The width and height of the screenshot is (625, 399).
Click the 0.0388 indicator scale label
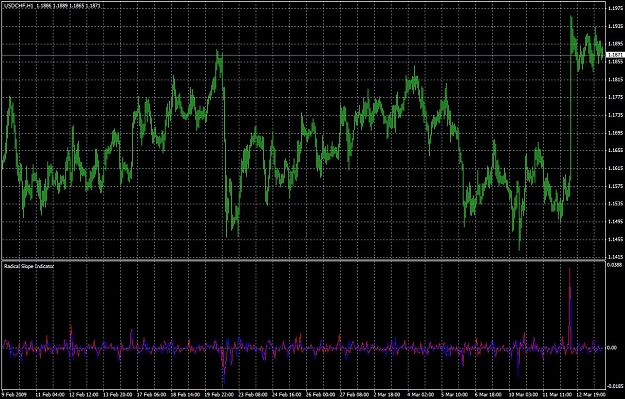[x=615, y=265]
